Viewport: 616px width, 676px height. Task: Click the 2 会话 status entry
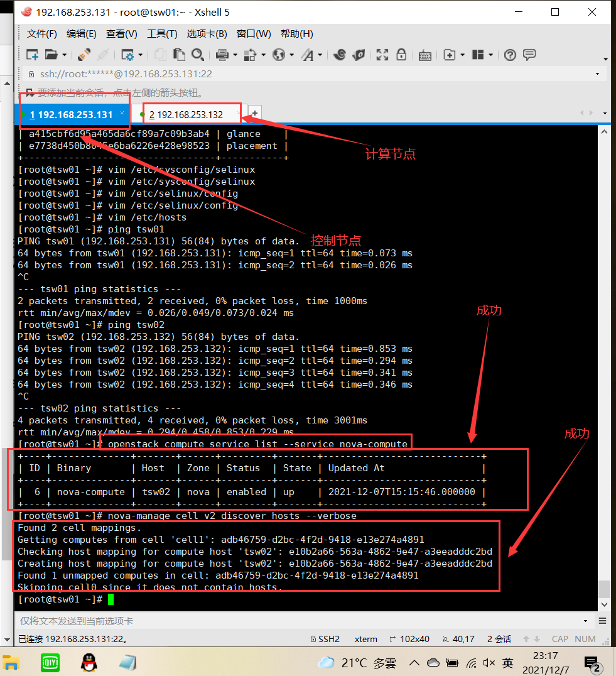point(499,639)
